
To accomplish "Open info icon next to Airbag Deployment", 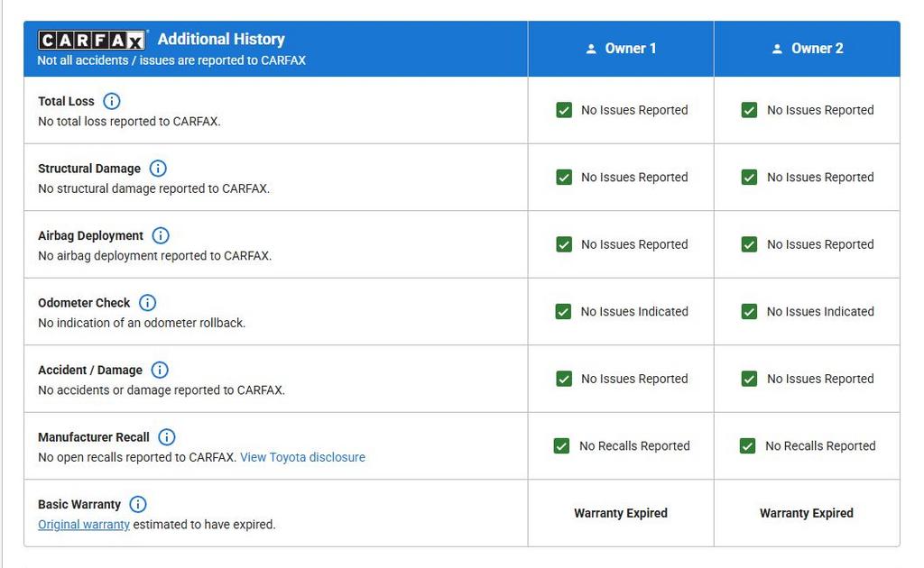I will coord(161,235).
